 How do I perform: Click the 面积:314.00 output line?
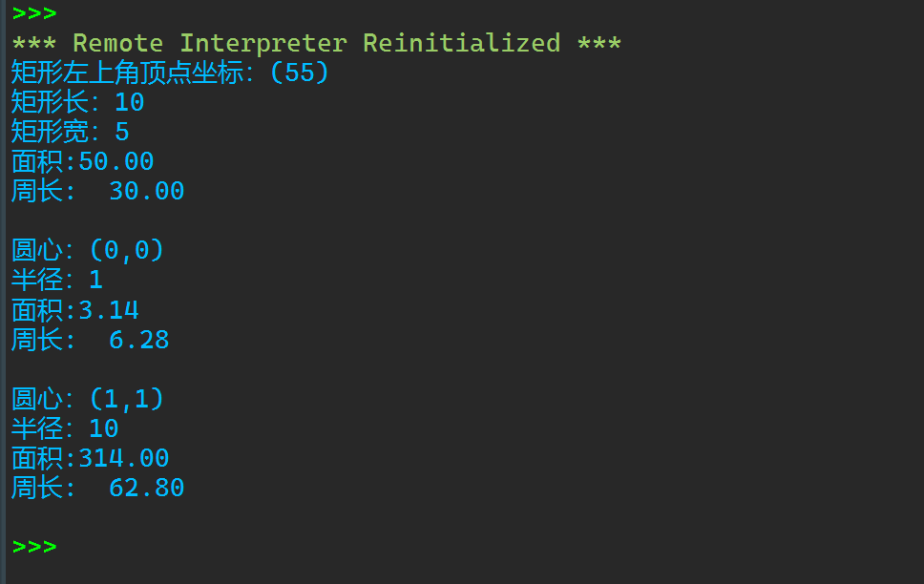click(x=90, y=458)
